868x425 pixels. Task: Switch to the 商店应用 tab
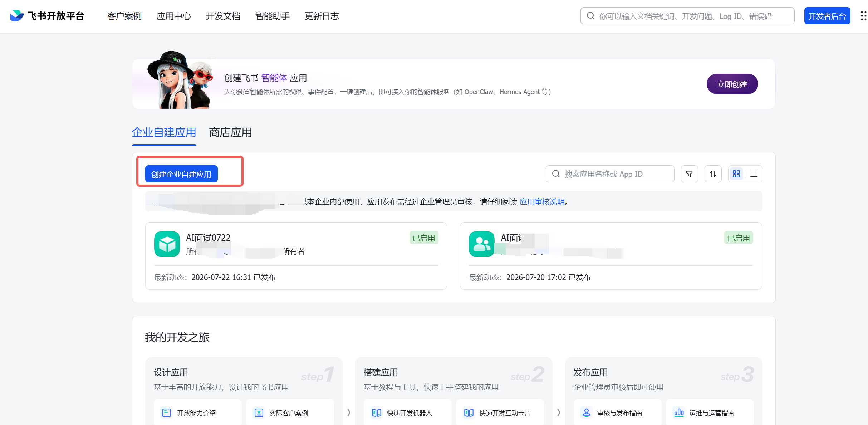(x=230, y=133)
